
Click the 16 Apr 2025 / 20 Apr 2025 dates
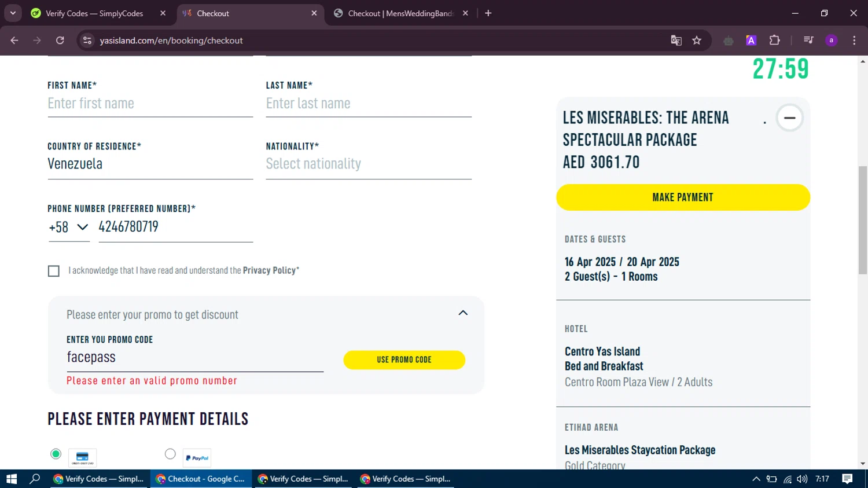pyautogui.click(x=622, y=262)
